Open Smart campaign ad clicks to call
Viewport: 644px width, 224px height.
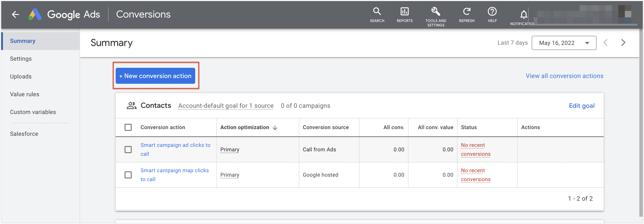pos(175,149)
